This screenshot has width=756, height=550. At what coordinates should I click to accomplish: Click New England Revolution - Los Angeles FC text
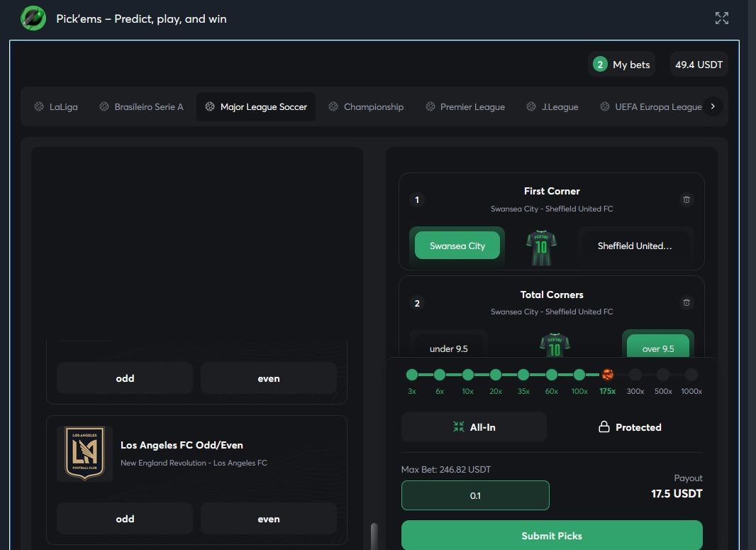point(194,463)
